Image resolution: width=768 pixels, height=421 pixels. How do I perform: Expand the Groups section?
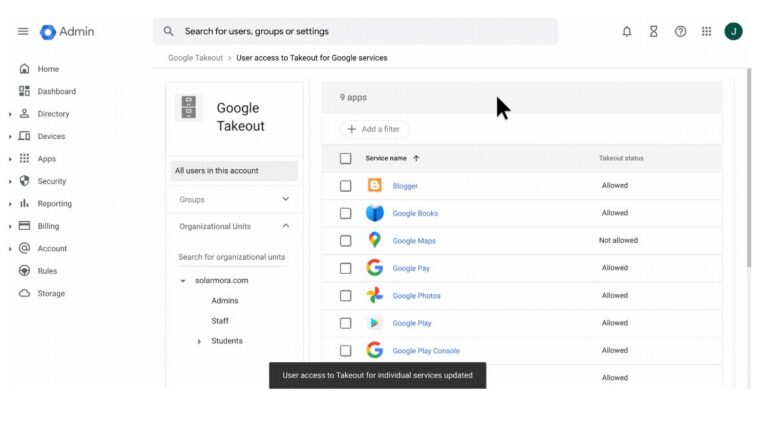click(286, 199)
